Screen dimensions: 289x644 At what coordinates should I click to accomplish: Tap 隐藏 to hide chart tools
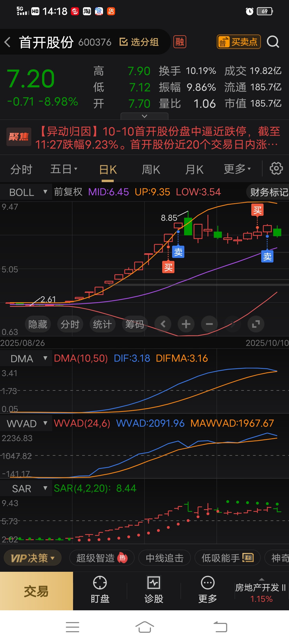coord(38,324)
